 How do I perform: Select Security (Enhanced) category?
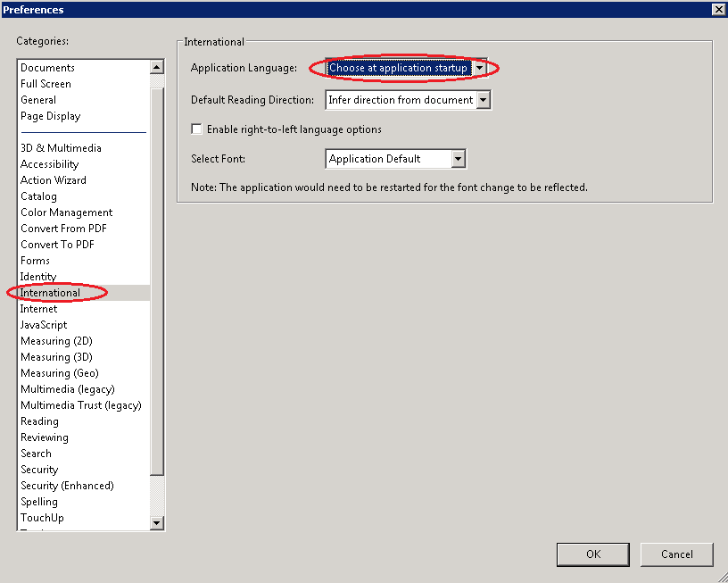[67, 486]
